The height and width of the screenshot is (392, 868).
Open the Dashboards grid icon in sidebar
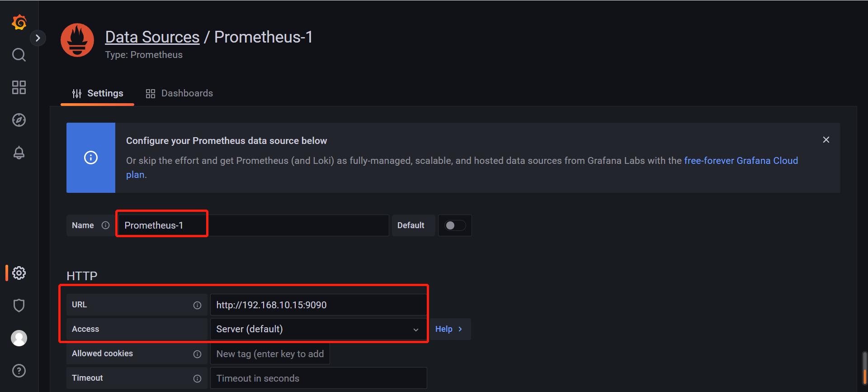tap(19, 87)
